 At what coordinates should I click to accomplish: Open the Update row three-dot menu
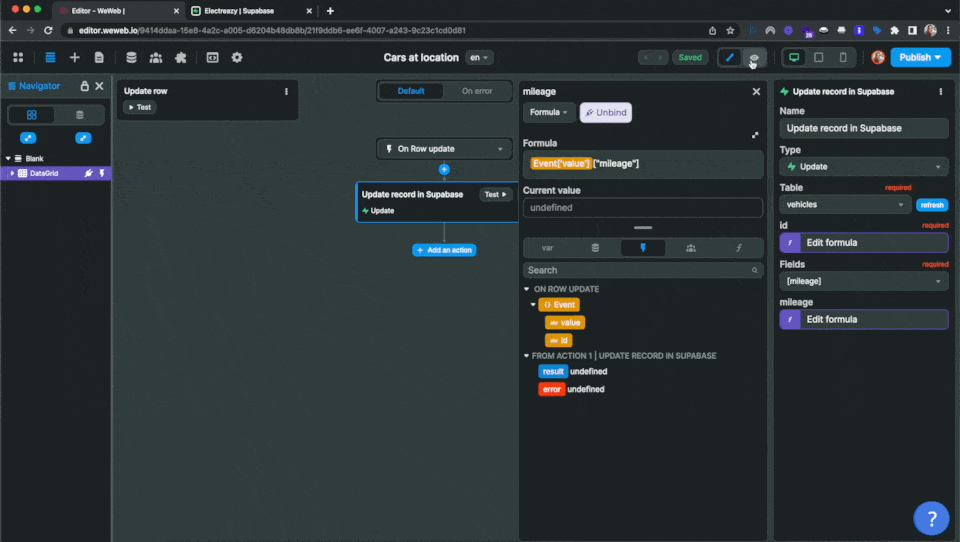[x=286, y=92]
